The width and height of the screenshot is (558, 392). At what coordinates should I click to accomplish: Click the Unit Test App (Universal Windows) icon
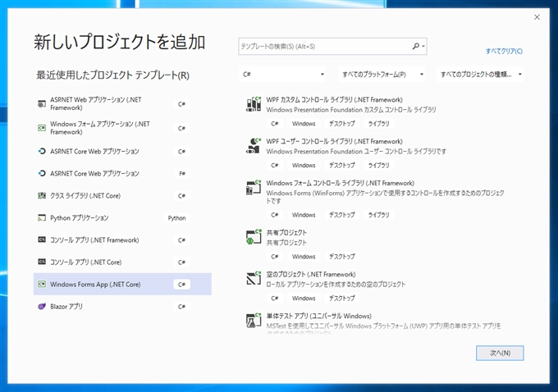click(x=254, y=320)
